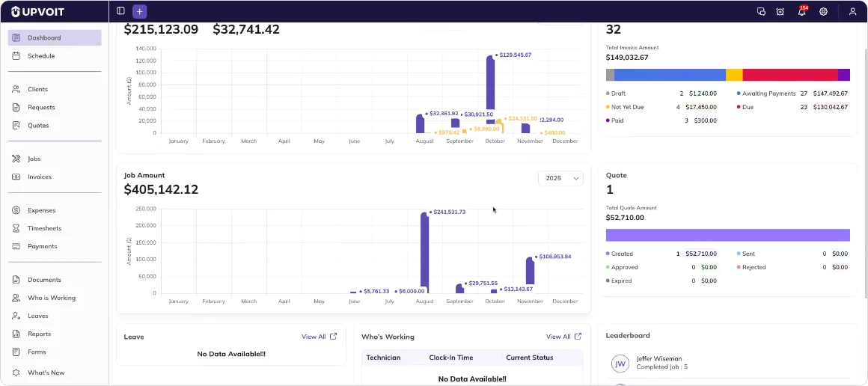The image size is (868, 386).
Task: Click Jeffer Wiseman JW avatar
Action: [x=620, y=364]
